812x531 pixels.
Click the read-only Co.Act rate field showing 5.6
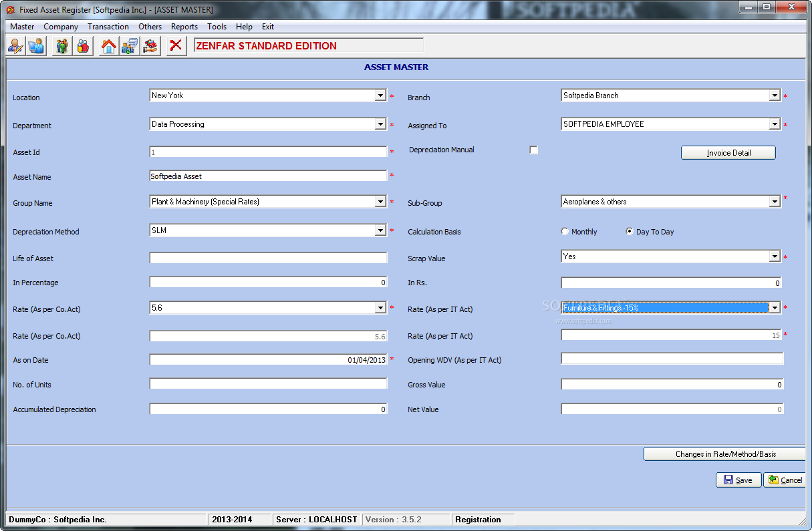pos(268,336)
